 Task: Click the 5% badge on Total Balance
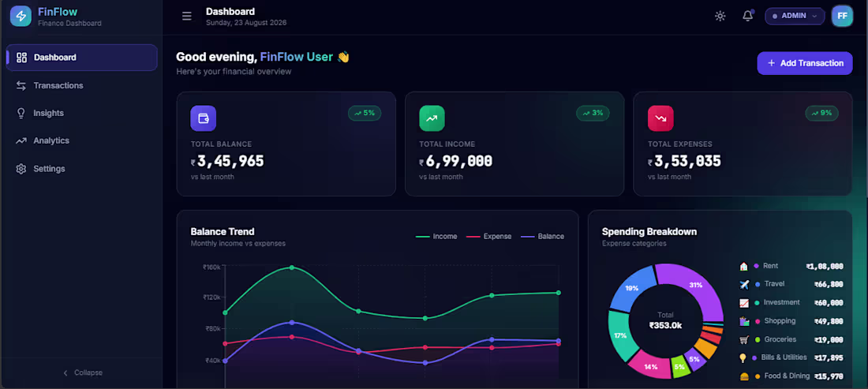pos(365,113)
